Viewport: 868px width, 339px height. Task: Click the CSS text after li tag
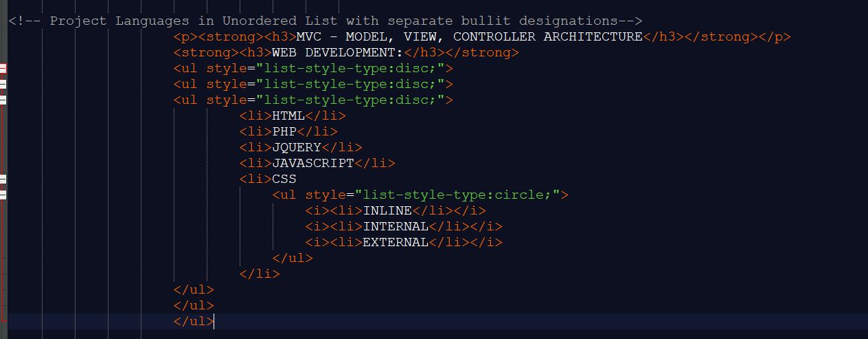[x=284, y=179]
